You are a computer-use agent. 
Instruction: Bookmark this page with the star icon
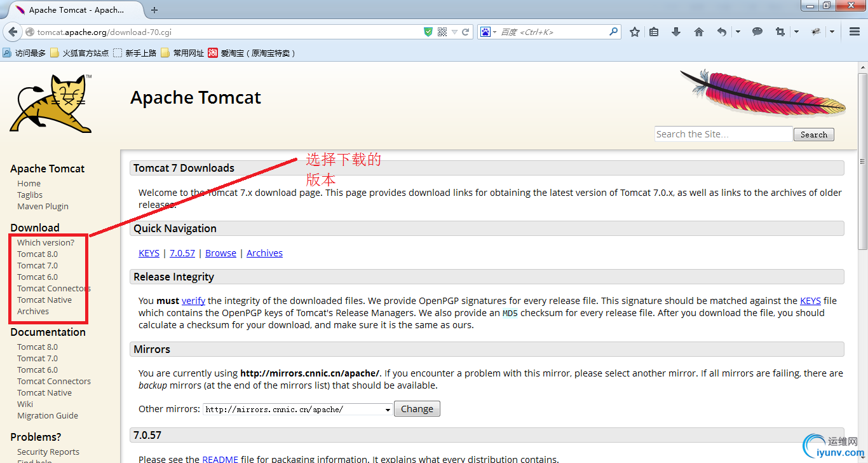coord(634,32)
